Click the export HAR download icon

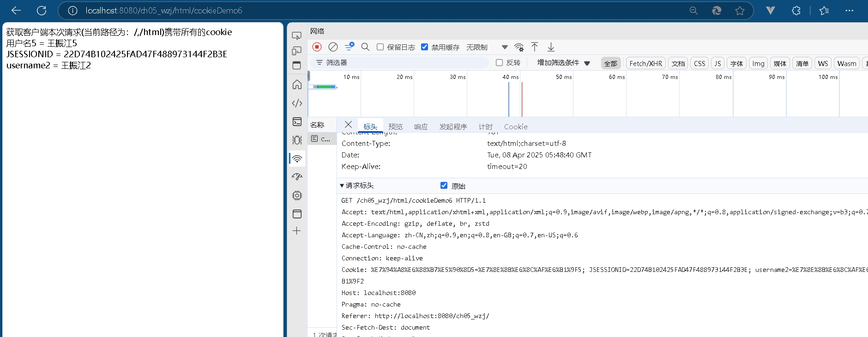(551, 47)
